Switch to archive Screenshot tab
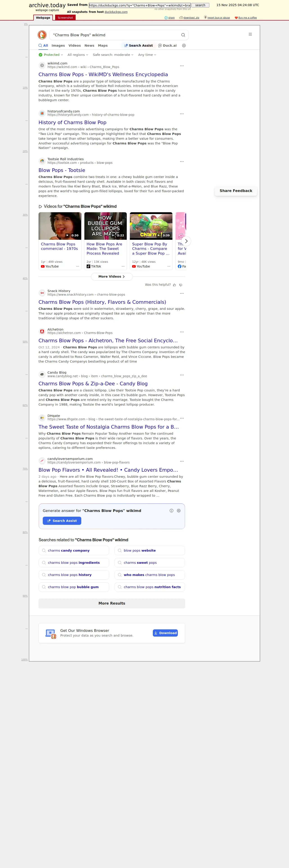The image size is (289, 868). pyautogui.click(x=65, y=18)
